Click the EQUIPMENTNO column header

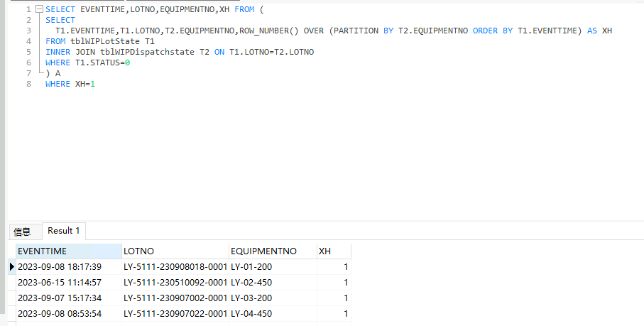tap(273, 251)
